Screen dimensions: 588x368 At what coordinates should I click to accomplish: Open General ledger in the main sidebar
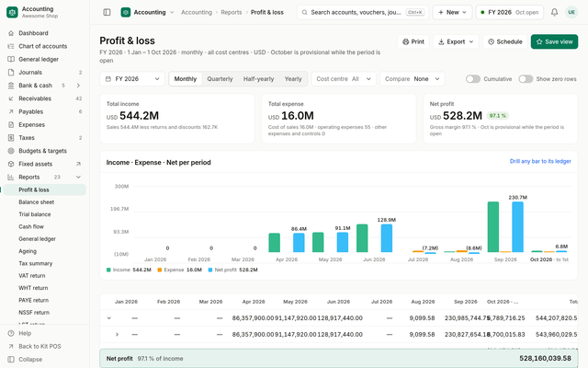pos(45,59)
